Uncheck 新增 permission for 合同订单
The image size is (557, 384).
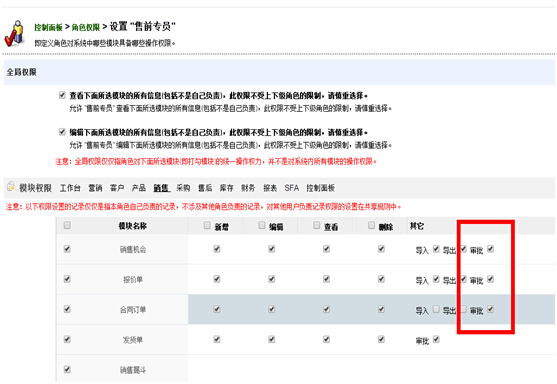217,309
